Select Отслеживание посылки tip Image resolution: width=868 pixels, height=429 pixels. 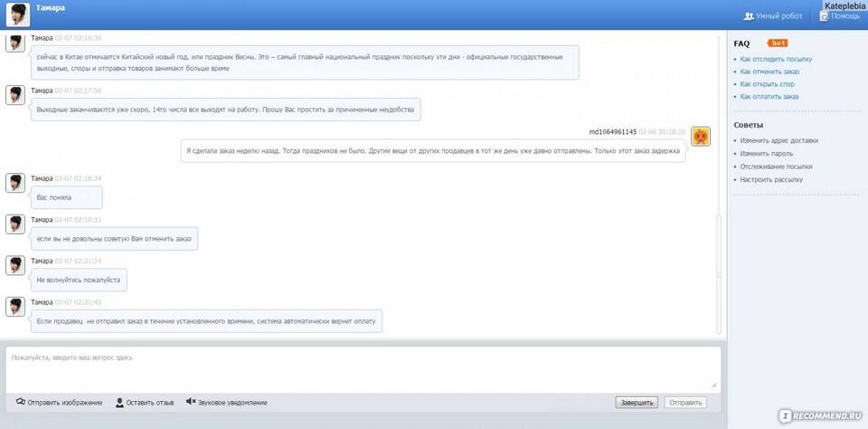point(776,167)
